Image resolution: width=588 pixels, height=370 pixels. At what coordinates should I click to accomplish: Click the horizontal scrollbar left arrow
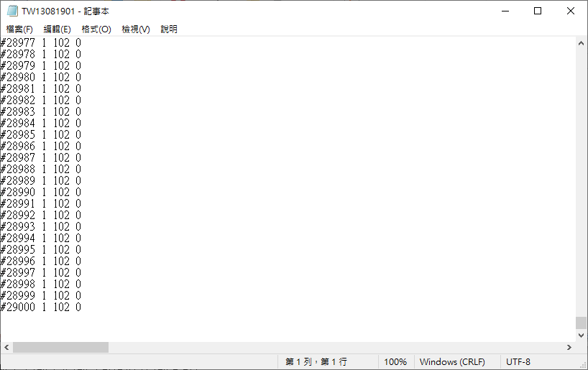coord(6,348)
